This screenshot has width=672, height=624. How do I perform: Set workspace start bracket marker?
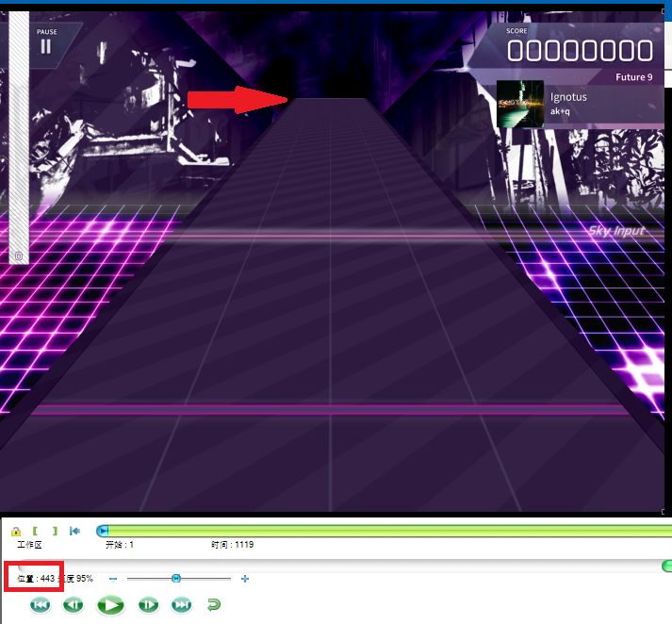point(35,531)
